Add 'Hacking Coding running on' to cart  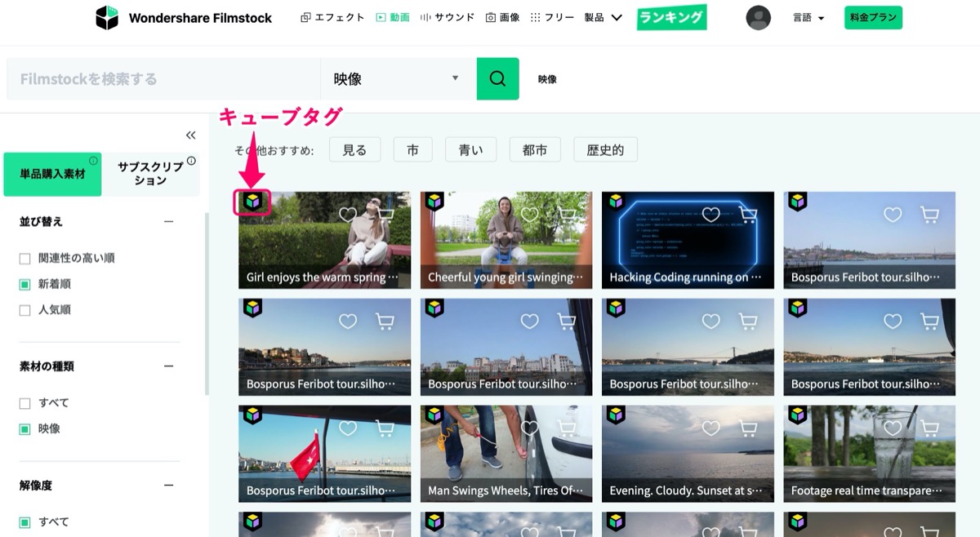click(748, 215)
